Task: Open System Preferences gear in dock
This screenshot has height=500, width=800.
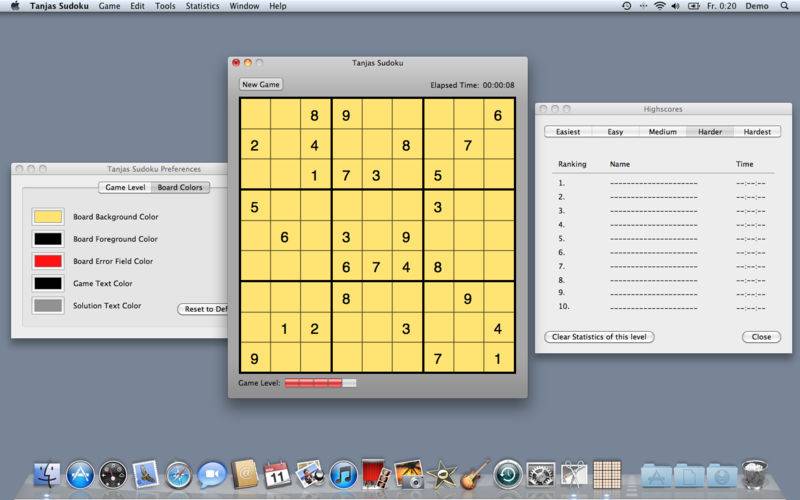Action: pos(541,475)
